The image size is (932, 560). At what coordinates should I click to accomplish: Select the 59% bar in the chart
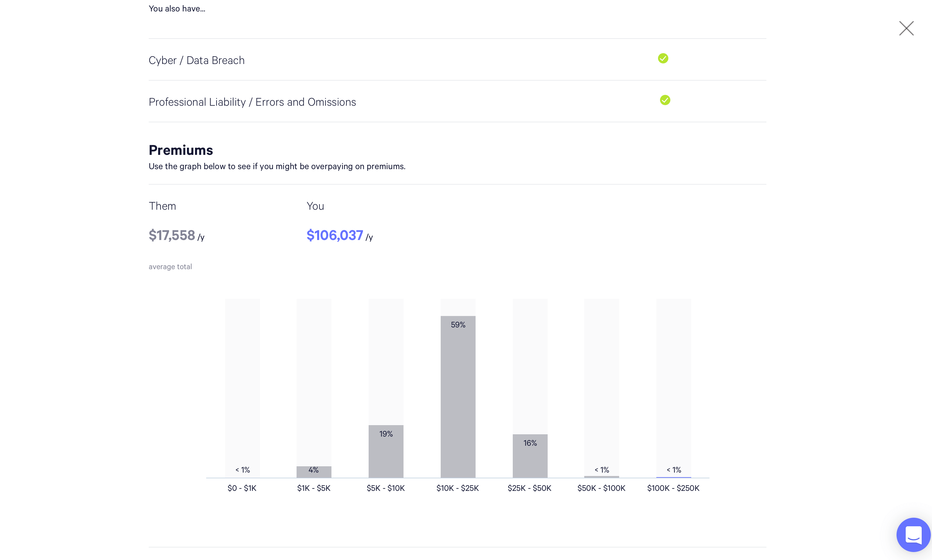tap(458, 396)
